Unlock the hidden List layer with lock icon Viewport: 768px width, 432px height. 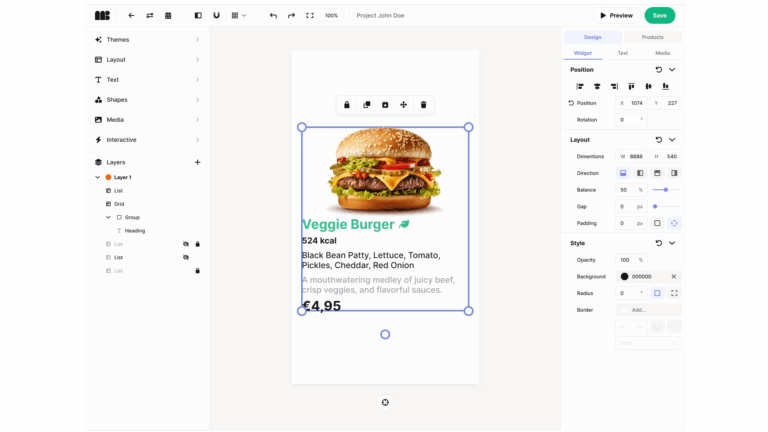point(197,244)
